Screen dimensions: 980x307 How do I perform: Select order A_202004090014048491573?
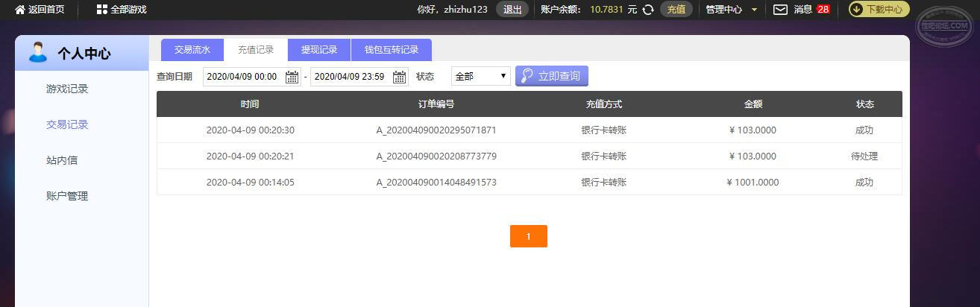436,183
